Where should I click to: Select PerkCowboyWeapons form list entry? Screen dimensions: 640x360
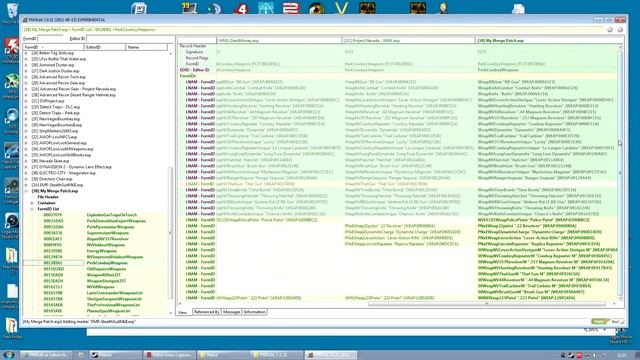107,263
